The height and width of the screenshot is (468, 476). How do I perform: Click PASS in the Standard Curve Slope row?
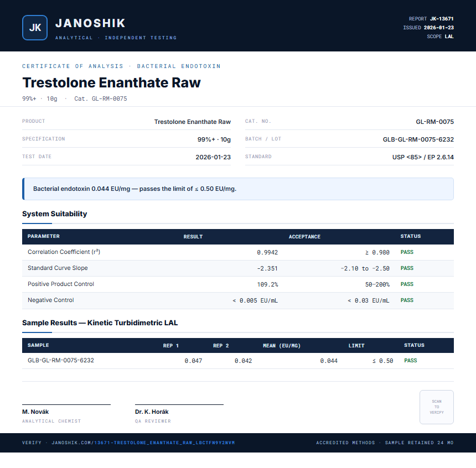pos(407,268)
